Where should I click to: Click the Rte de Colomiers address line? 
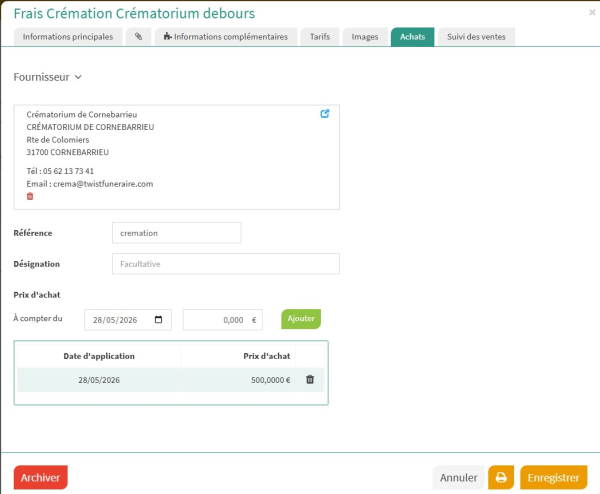(58, 140)
